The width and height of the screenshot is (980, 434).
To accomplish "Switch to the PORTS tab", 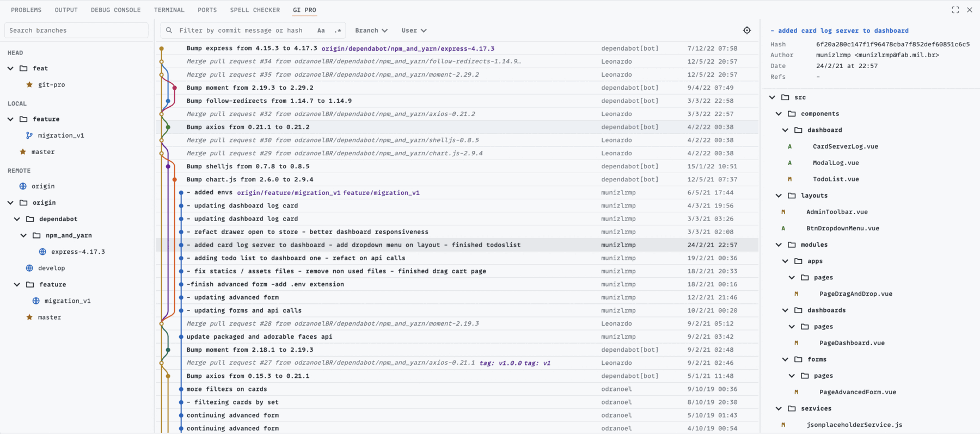I will [207, 10].
